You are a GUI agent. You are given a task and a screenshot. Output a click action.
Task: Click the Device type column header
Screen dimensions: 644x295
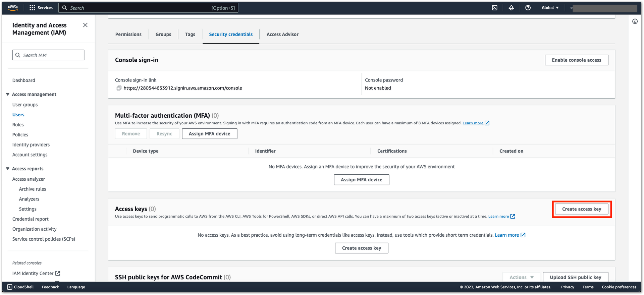click(146, 151)
